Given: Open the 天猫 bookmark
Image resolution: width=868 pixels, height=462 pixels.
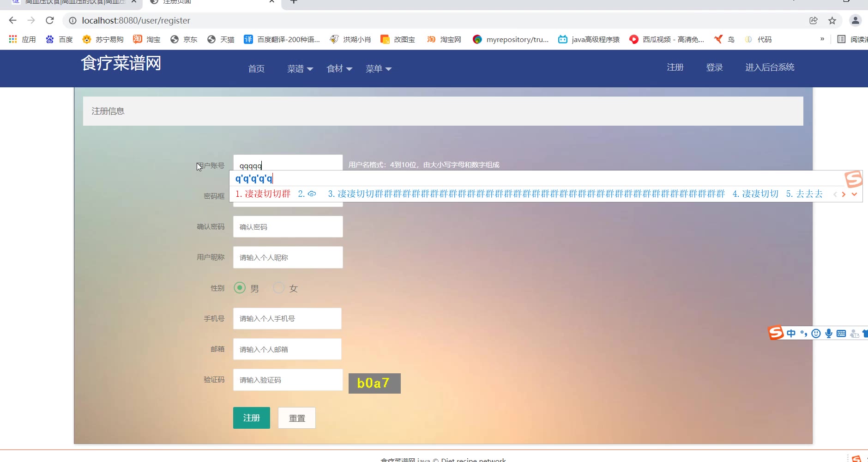Looking at the screenshot, I should (x=220, y=39).
